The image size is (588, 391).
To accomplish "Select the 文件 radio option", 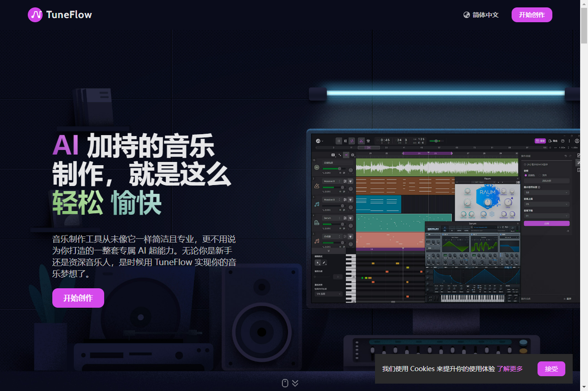I will coord(544,175).
